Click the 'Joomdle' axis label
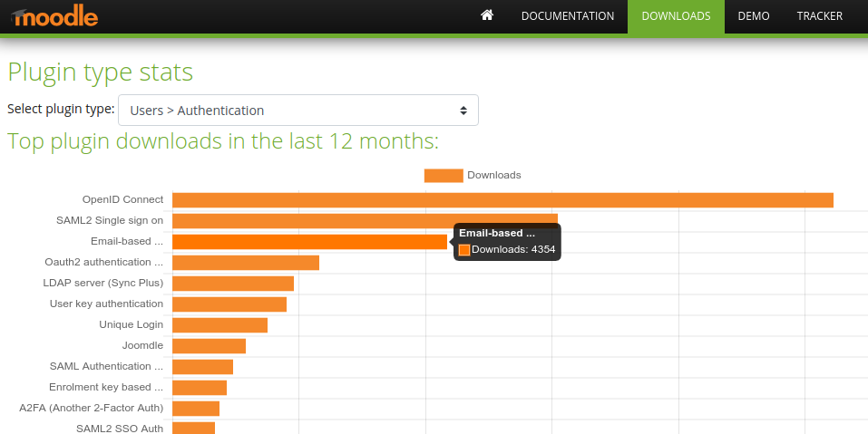 pos(142,345)
